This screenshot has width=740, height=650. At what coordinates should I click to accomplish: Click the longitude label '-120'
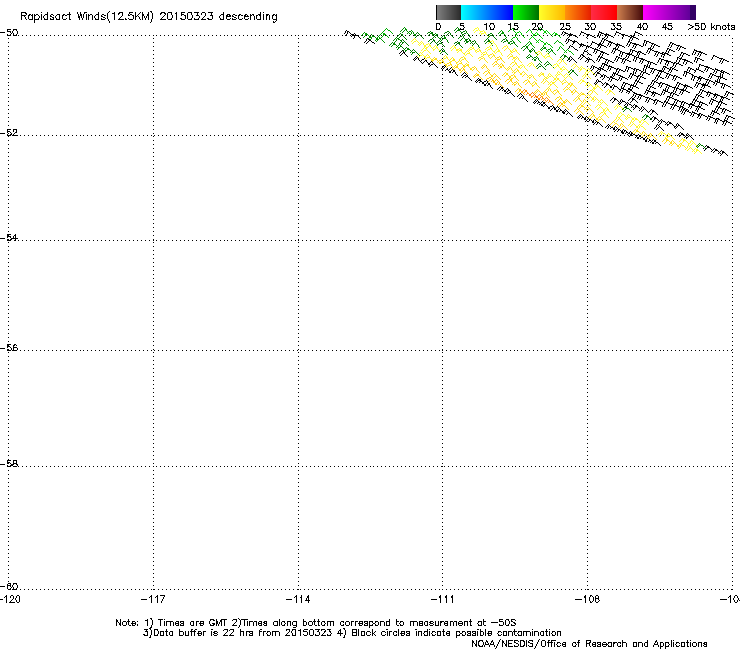[x=10, y=599]
